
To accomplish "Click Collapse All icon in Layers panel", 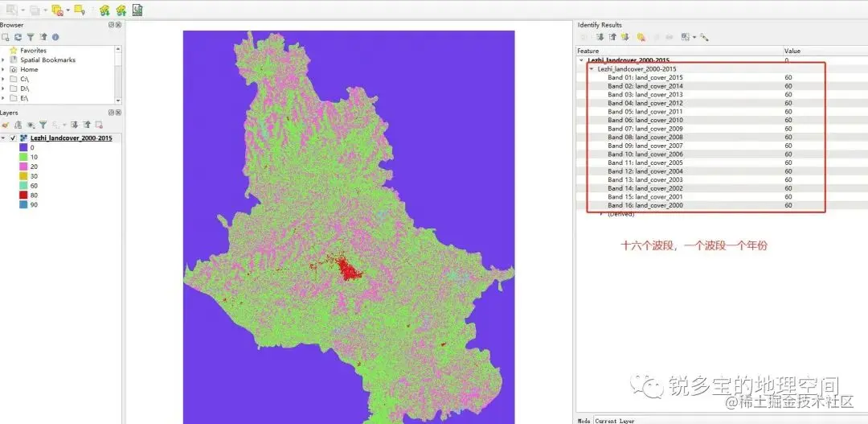I will [x=87, y=126].
